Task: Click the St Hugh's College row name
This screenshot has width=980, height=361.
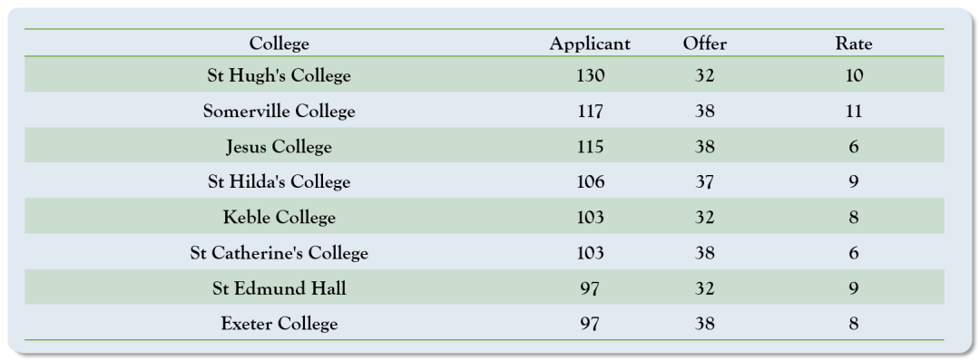Action: tap(279, 75)
